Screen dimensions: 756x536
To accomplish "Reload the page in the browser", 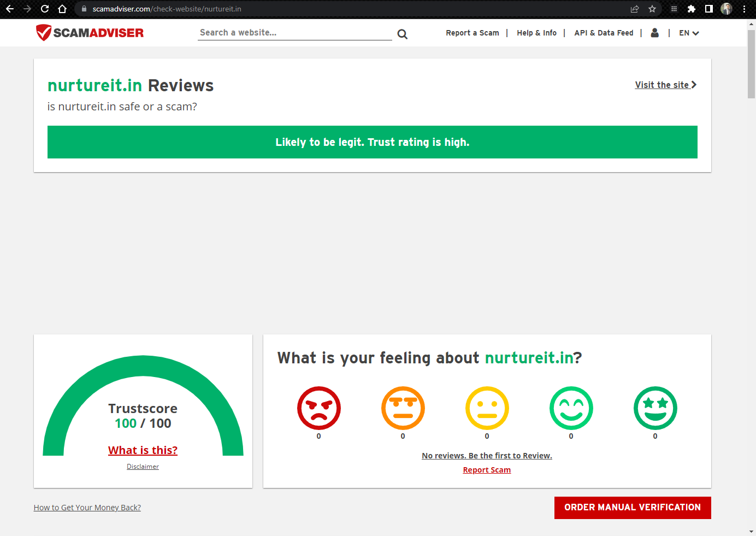I will point(45,9).
